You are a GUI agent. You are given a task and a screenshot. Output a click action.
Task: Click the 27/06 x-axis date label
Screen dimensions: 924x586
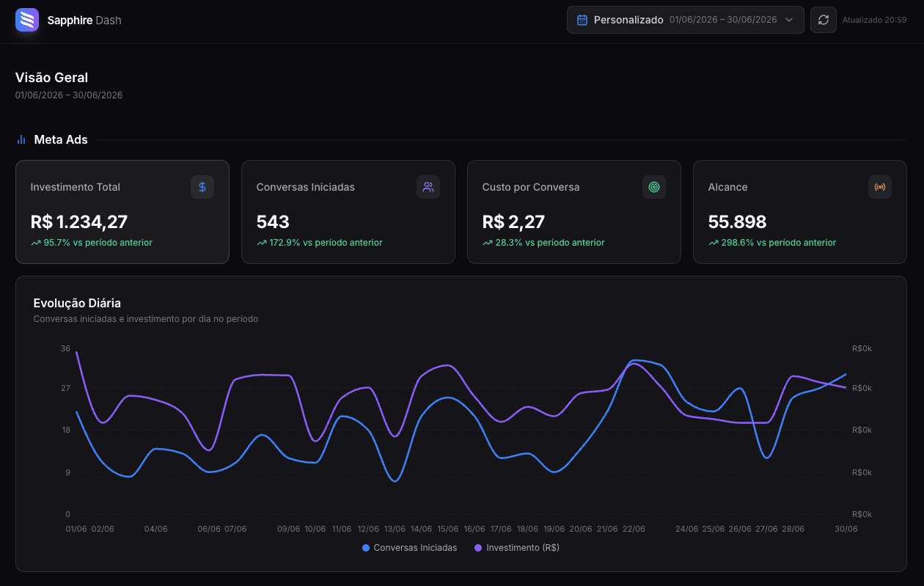[x=766, y=529]
